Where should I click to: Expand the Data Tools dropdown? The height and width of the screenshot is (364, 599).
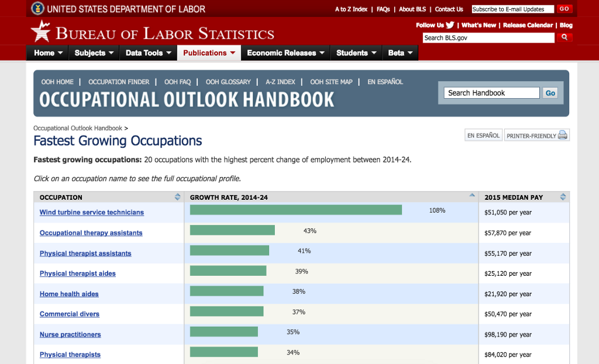pos(148,53)
